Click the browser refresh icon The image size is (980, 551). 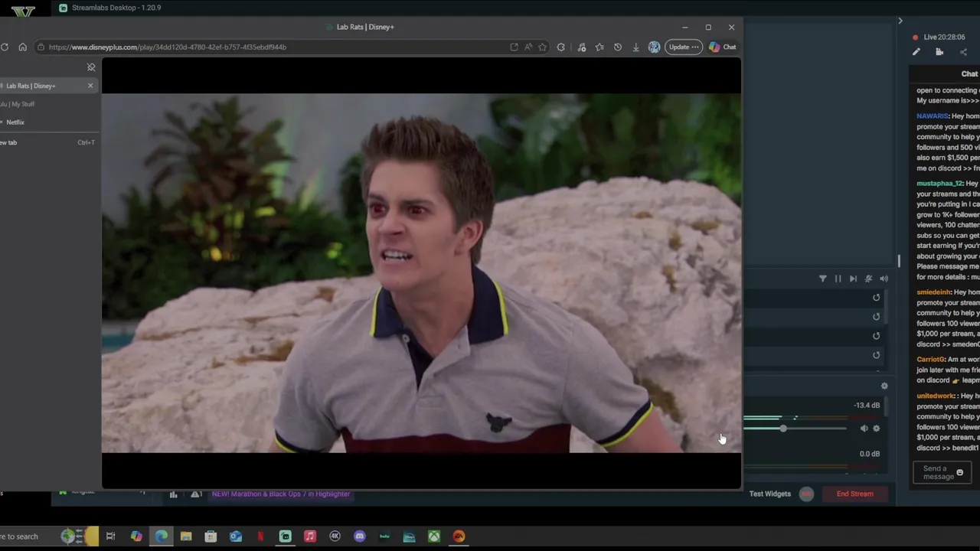tap(5, 47)
